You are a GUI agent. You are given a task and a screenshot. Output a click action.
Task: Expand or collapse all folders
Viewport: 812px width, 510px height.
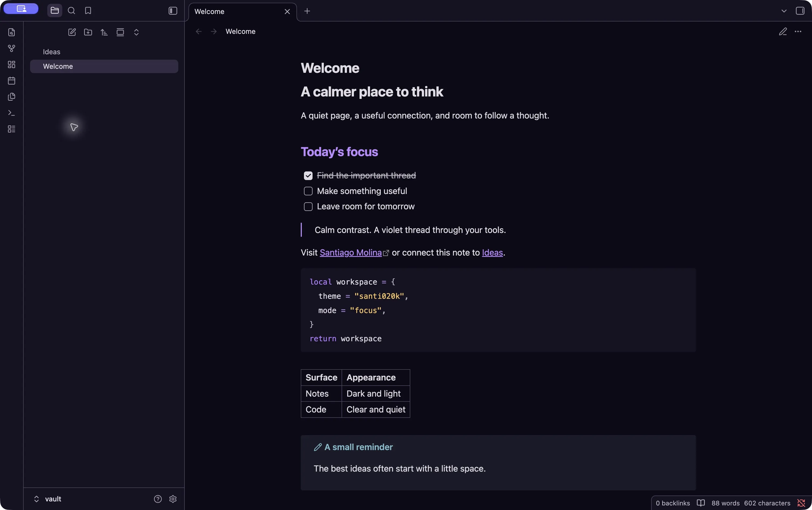(x=136, y=32)
